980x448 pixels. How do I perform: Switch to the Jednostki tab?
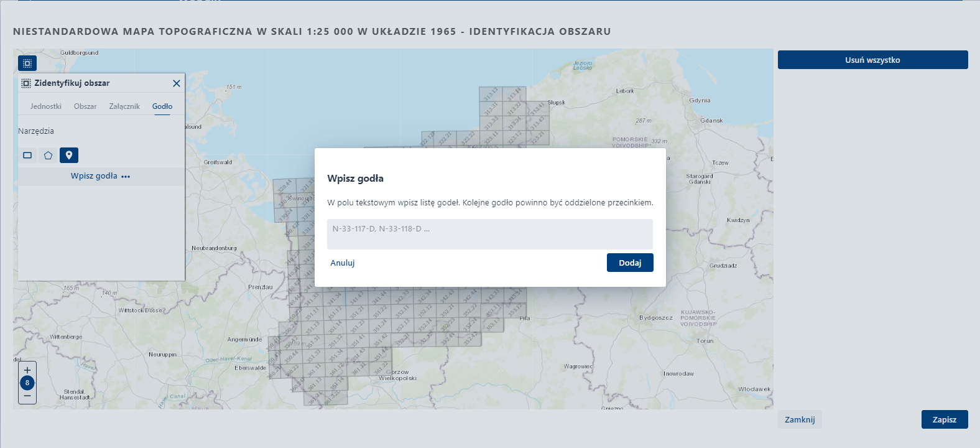coord(46,106)
